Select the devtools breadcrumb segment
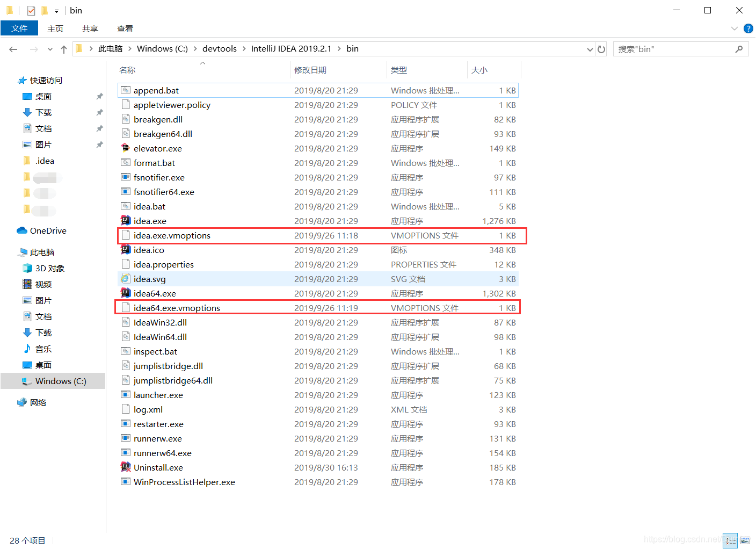Screen dimensions: 756x549 [220, 49]
